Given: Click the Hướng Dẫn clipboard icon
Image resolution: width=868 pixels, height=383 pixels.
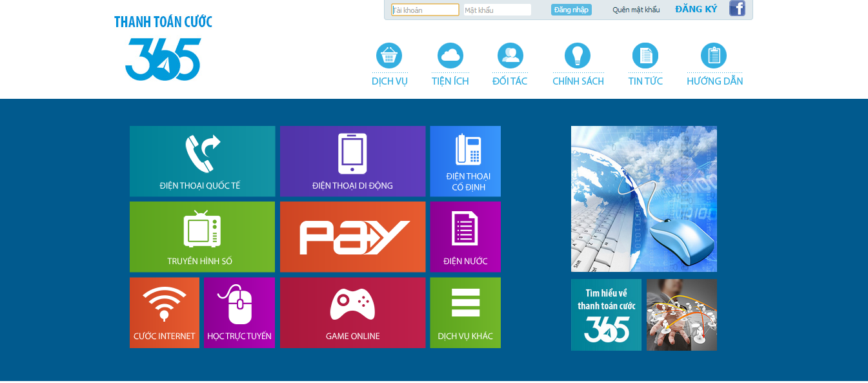Looking at the screenshot, I should click(x=714, y=56).
